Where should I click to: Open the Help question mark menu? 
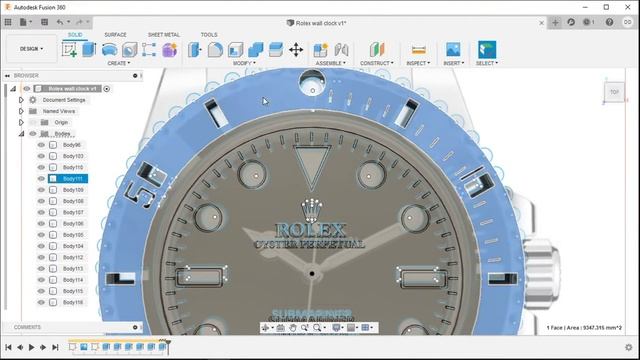pyautogui.click(x=609, y=22)
